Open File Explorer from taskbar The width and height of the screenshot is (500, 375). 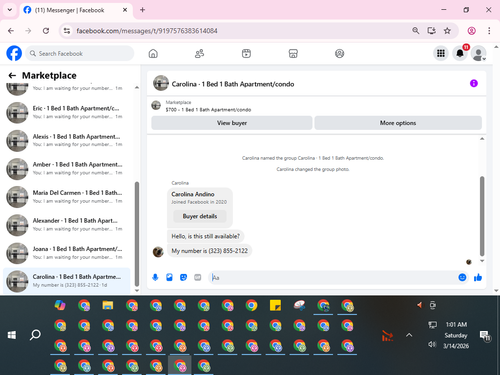pyautogui.click(x=108, y=305)
